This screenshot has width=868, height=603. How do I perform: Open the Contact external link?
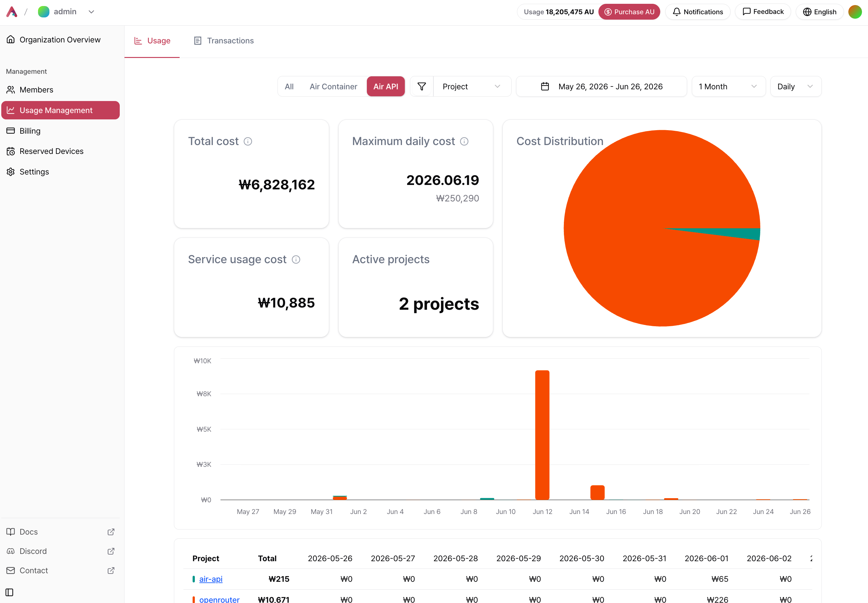(61, 570)
